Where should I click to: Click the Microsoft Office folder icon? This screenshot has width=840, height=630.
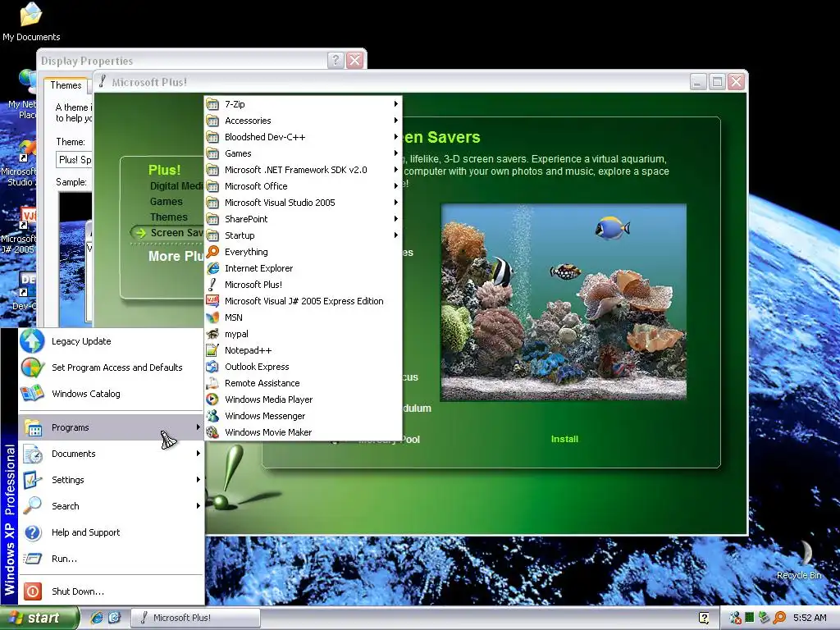[212, 186]
